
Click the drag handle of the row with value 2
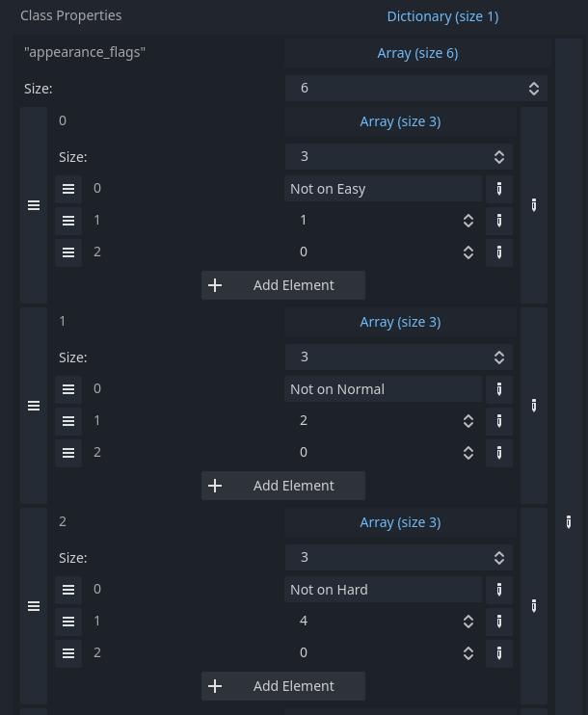[68, 421]
